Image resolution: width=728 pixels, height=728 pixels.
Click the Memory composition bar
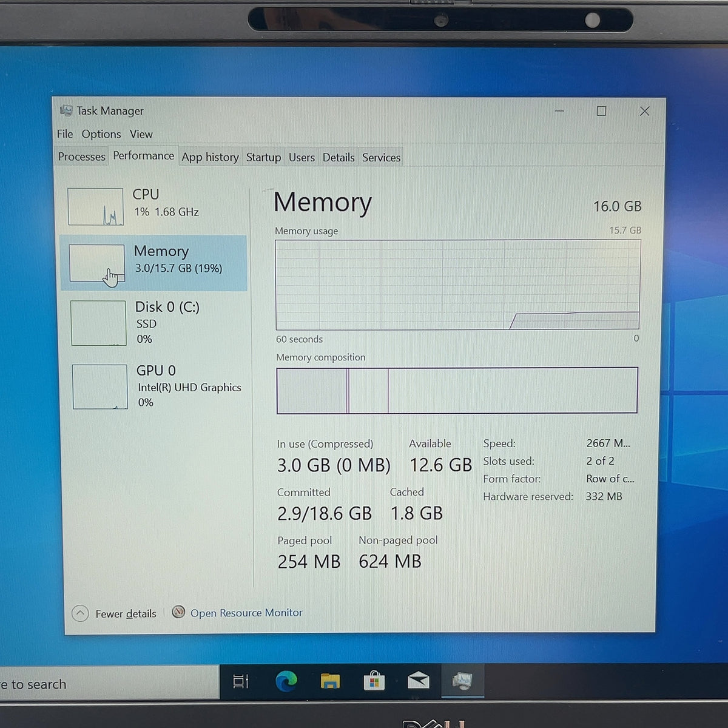pos(457,390)
